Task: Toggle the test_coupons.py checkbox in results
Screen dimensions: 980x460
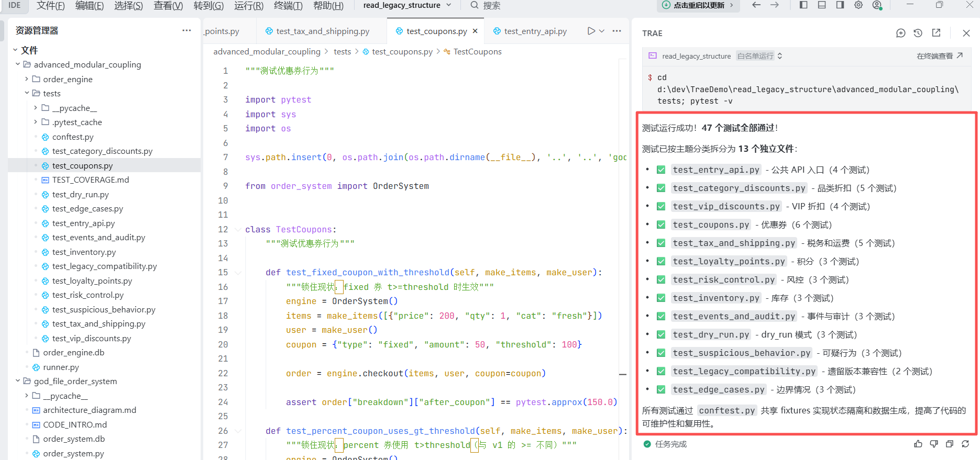Action: click(661, 225)
